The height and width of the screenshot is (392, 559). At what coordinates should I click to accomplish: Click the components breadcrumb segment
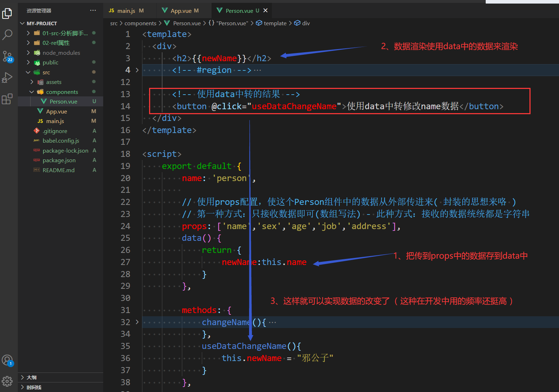tap(140, 23)
